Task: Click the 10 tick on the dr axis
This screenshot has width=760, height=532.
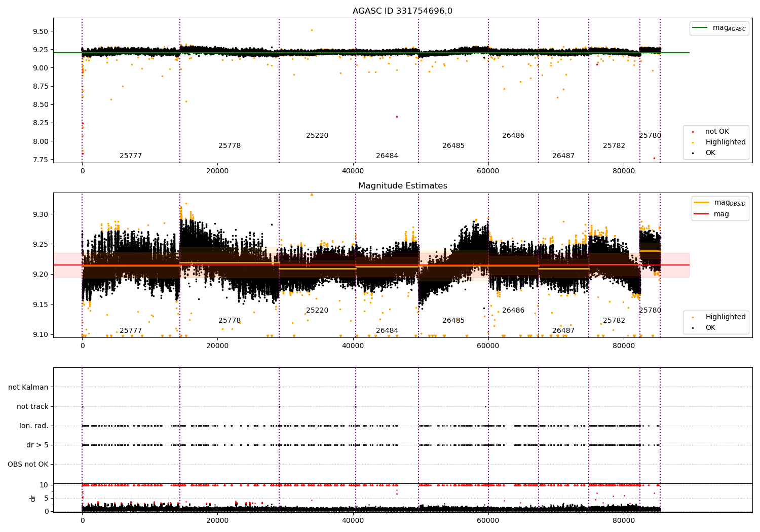Action: (x=44, y=485)
